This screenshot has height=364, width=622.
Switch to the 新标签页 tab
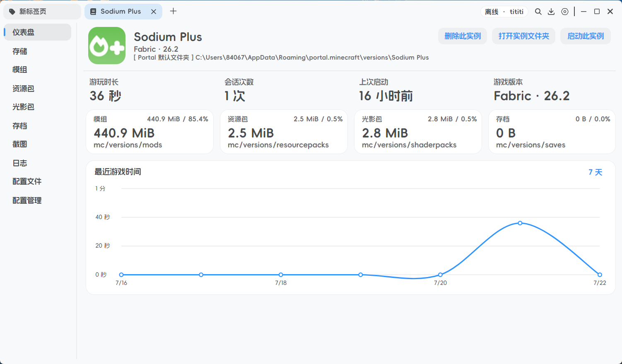(42, 12)
